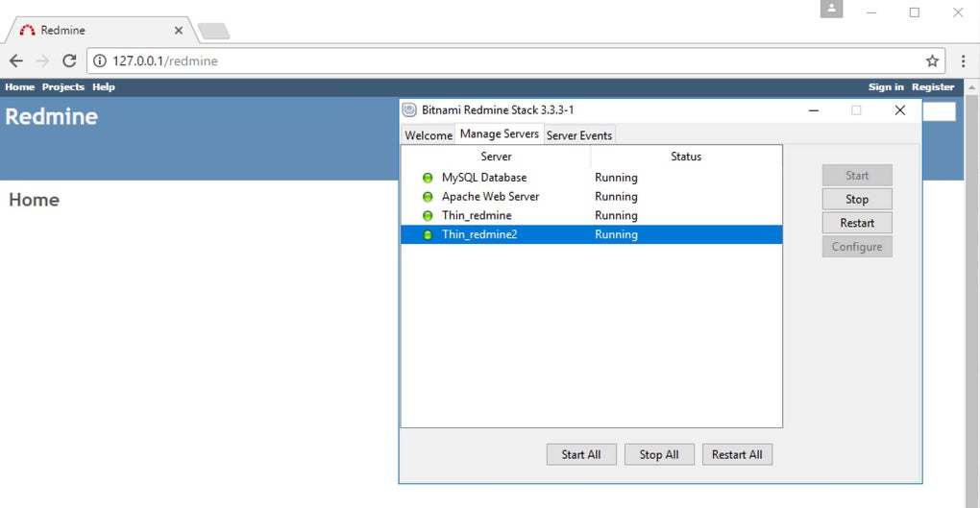
Task: Click the Stop All button
Action: (659, 455)
